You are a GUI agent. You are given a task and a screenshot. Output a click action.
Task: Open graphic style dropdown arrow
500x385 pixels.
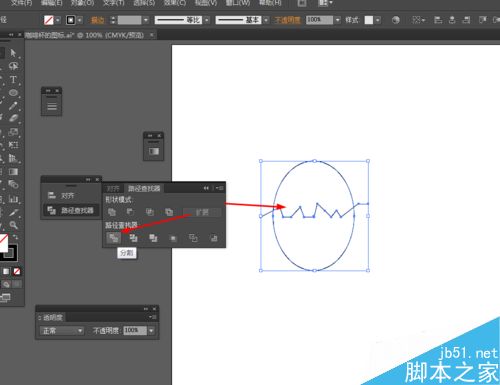[378, 20]
